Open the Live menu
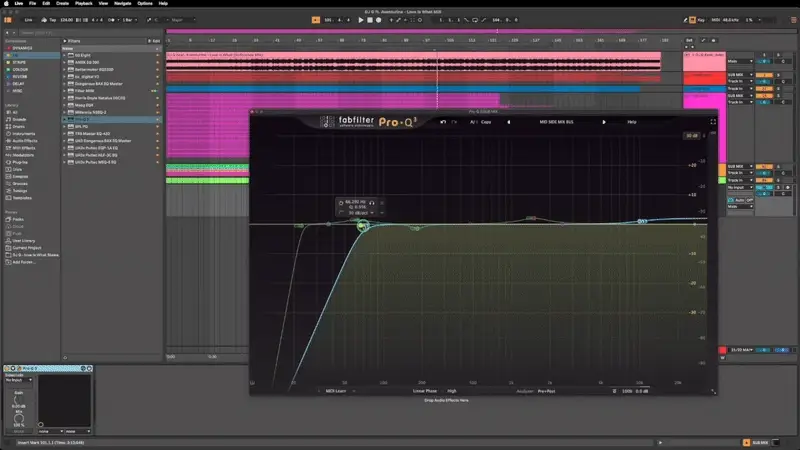This screenshot has width=800, height=450. pos(19,3)
